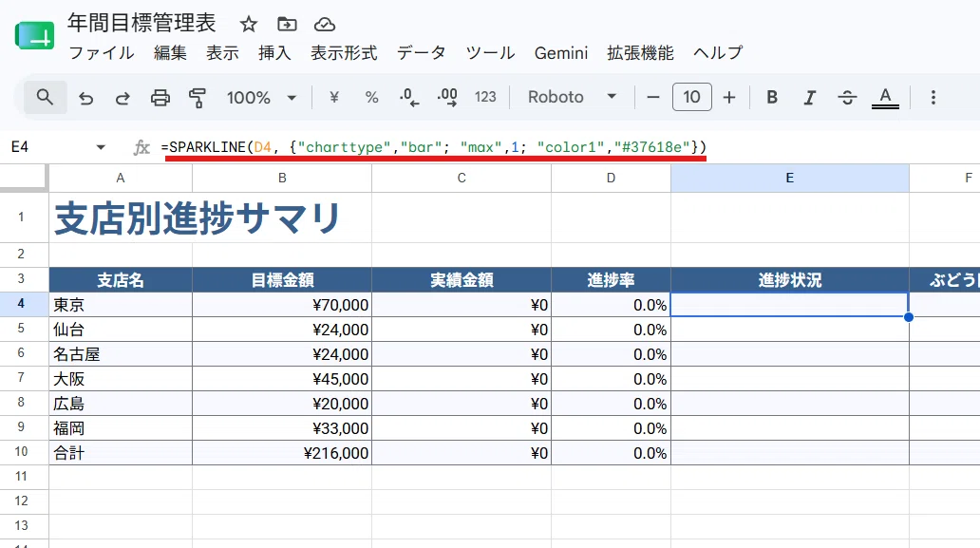This screenshot has height=548, width=980.
Task: Open the ヘルプ menu
Action: point(718,53)
